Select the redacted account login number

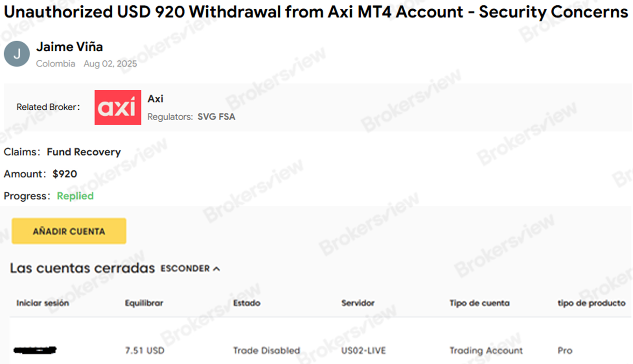click(x=35, y=350)
